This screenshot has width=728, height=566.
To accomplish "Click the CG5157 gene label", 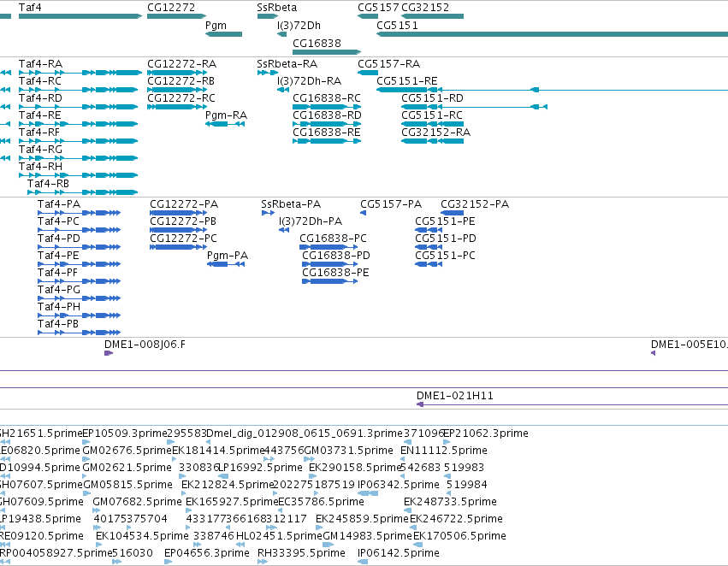I will (x=378, y=8).
